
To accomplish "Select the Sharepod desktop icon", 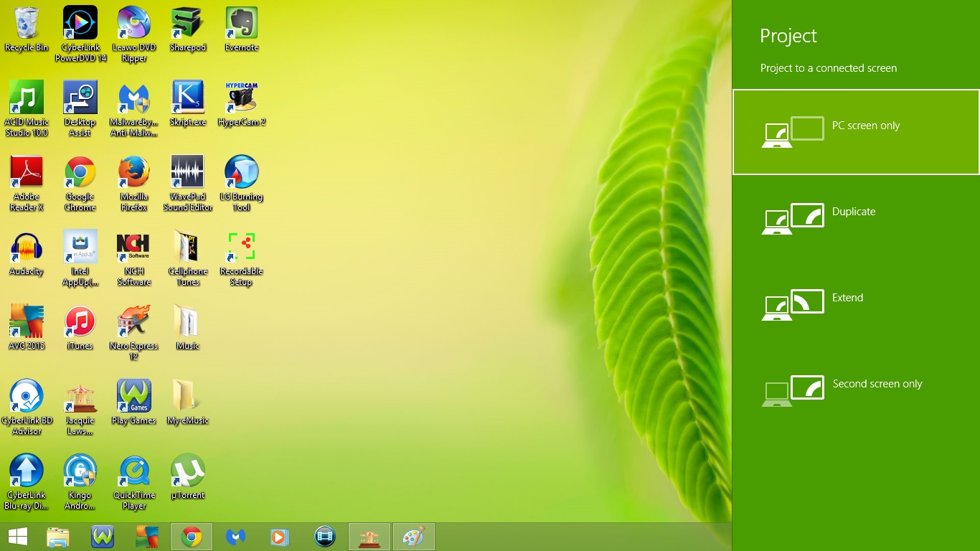I will pyautogui.click(x=188, y=29).
